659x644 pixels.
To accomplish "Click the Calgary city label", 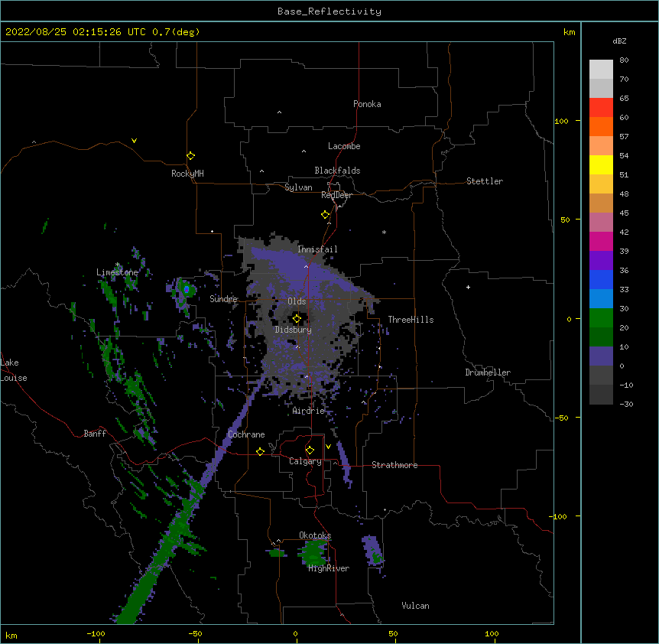I will coord(305,461).
